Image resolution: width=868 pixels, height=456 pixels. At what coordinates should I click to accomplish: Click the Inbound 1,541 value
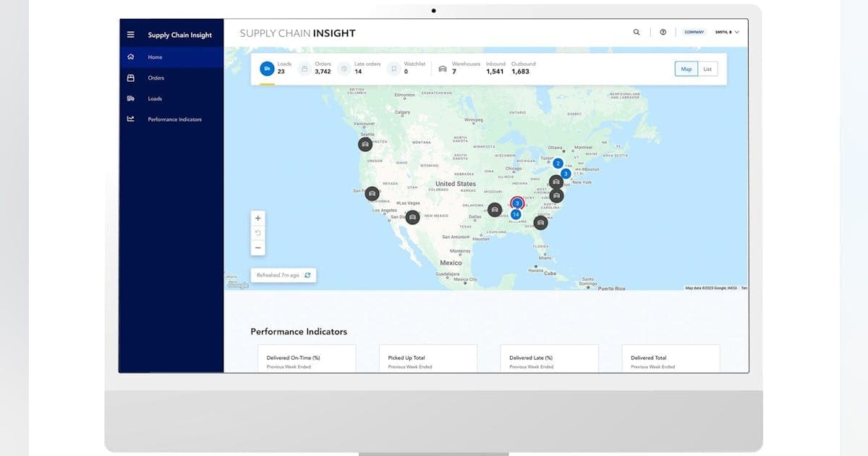[x=495, y=72]
